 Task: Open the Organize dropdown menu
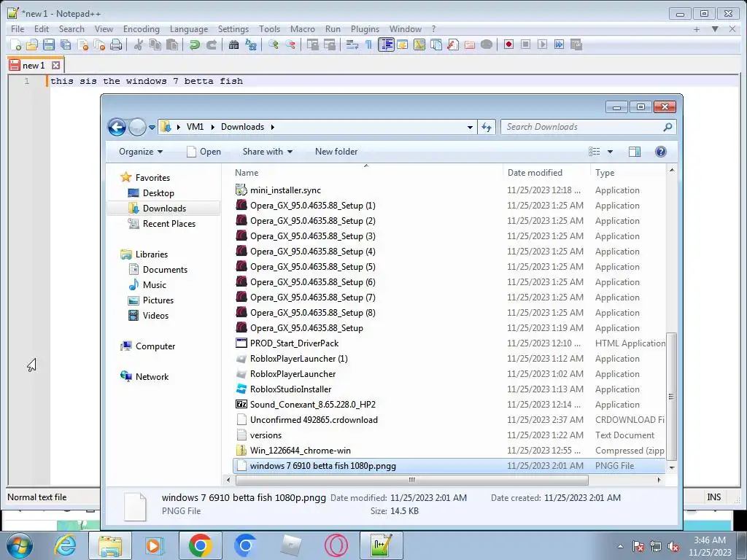(141, 152)
